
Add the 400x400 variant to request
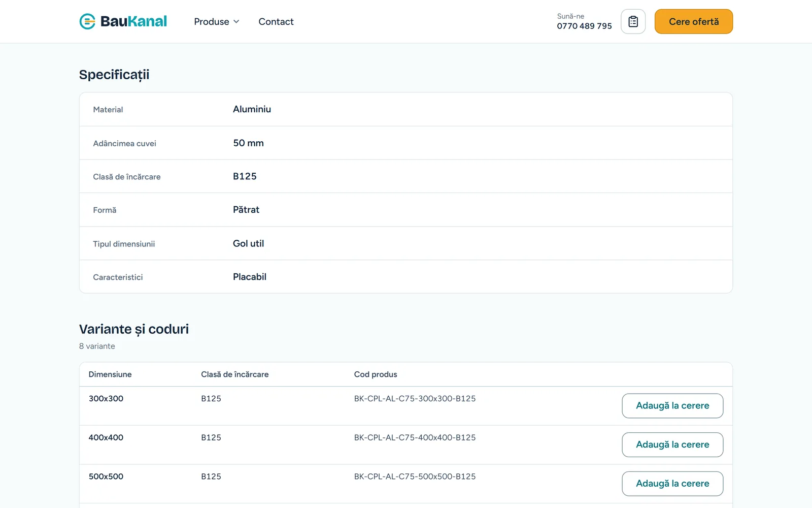pos(672,444)
